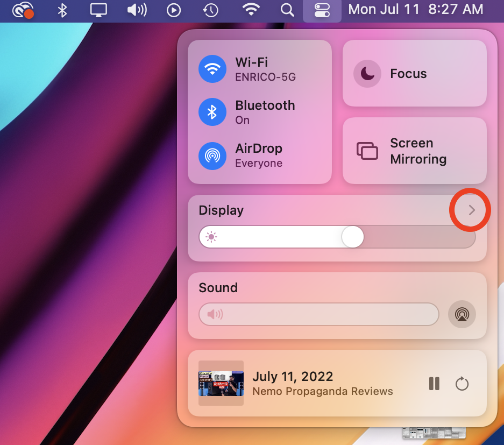Open the display menu bar icon
Screen dimensions: 504x445
tap(98, 10)
